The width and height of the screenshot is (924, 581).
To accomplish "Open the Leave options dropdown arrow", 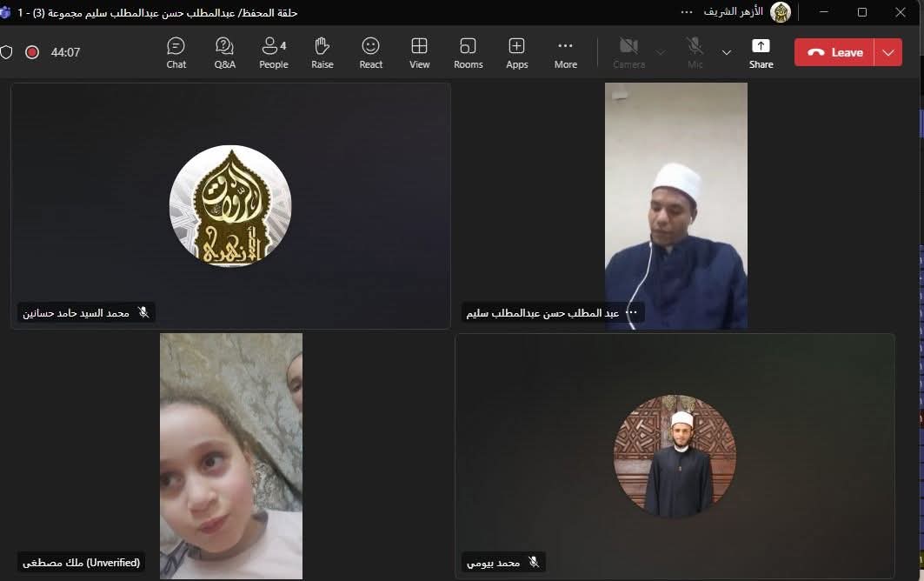I will tap(887, 52).
